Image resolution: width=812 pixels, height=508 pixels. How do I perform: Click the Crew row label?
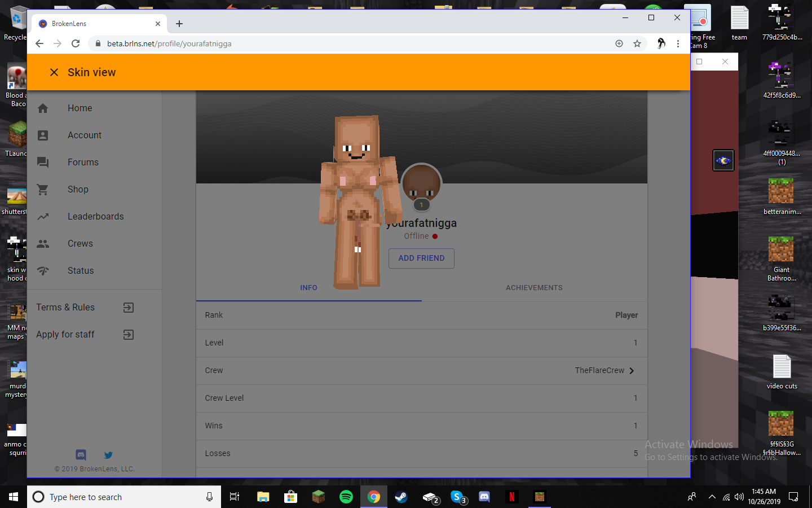tap(214, 371)
